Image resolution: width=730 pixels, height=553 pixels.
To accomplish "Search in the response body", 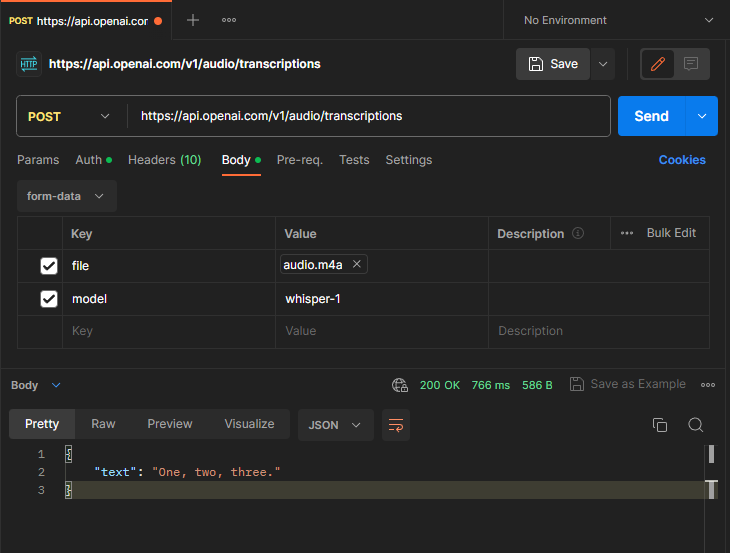I will [696, 425].
